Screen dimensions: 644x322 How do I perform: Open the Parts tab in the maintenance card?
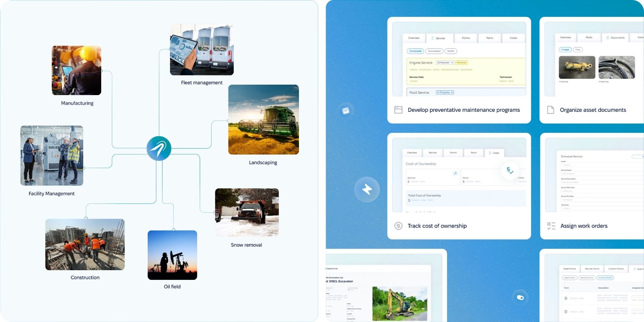coord(489,38)
